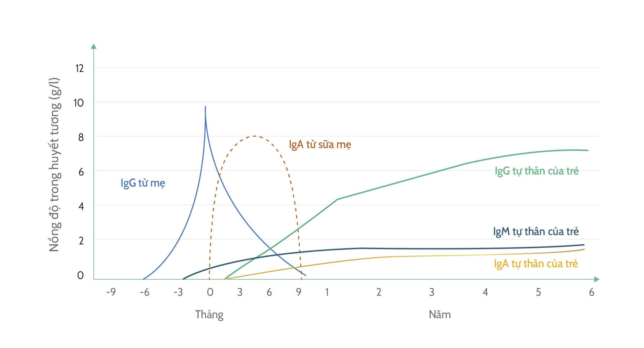The height and width of the screenshot is (348, 644).
Task: Click the y-axis tick label 8
Action: point(81,137)
